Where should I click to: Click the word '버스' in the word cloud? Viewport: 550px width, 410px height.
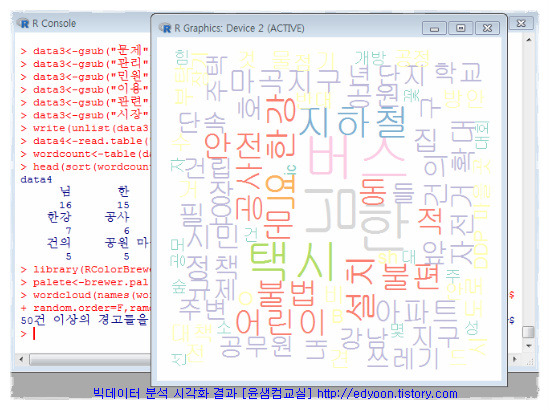(357, 156)
